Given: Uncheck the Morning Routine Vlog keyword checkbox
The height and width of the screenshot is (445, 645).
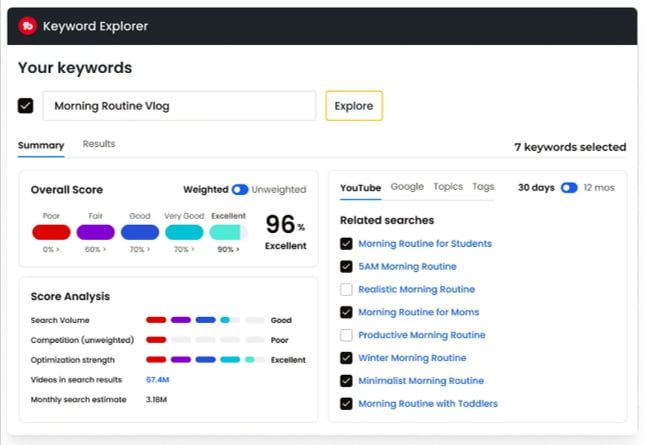Looking at the screenshot, I should click(26, 106).
